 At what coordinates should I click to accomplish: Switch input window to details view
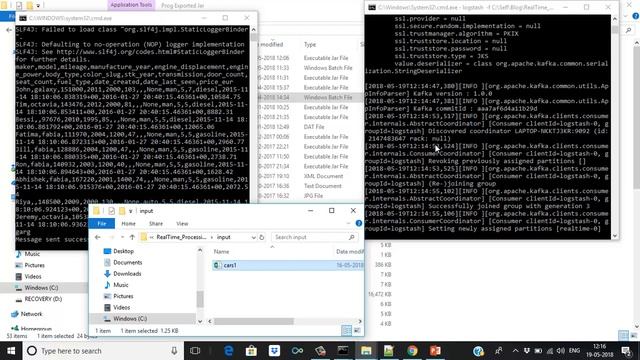[346, 331]
